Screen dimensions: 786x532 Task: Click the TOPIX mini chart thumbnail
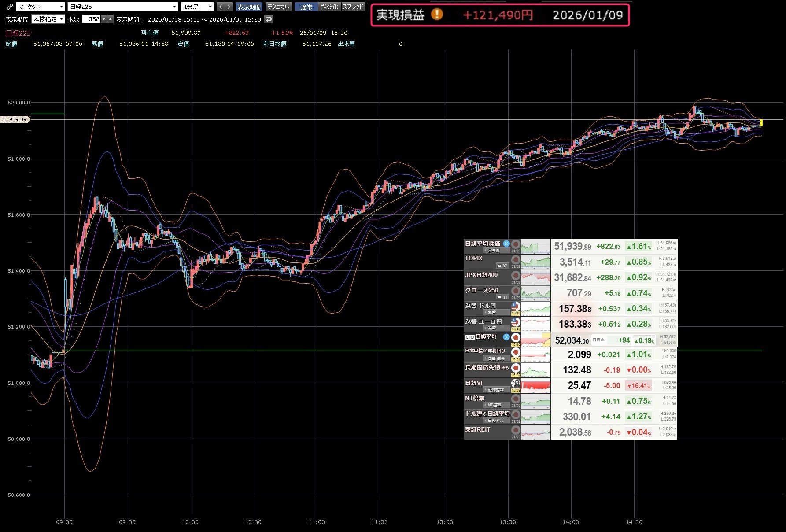535,262
